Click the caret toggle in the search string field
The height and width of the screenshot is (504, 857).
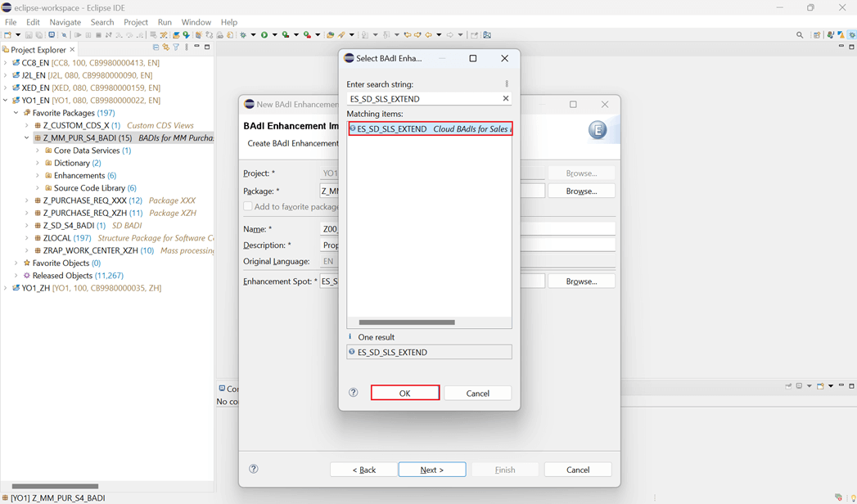(x=507, y=84)
